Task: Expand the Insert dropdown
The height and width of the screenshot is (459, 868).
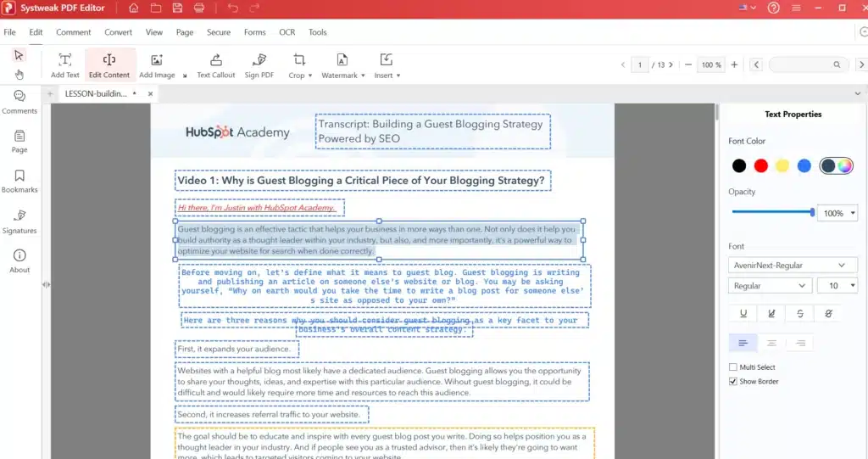Action: coord(398,76)
